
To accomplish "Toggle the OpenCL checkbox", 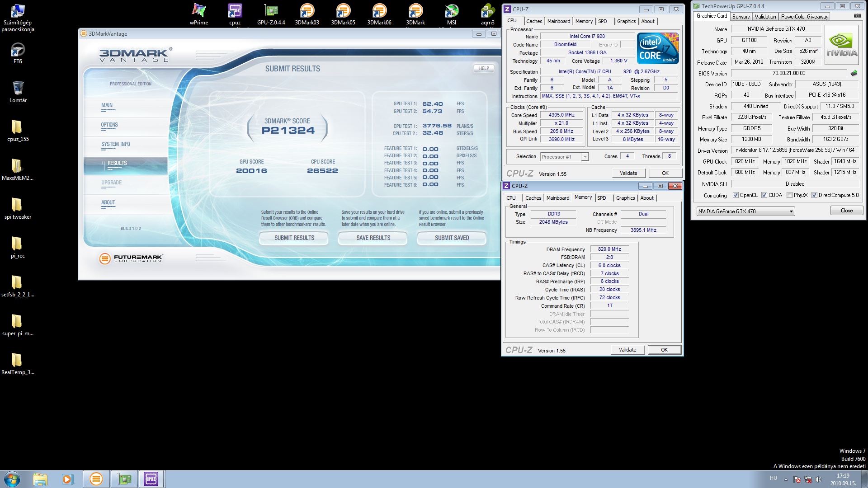I will (x=736, y=195).
